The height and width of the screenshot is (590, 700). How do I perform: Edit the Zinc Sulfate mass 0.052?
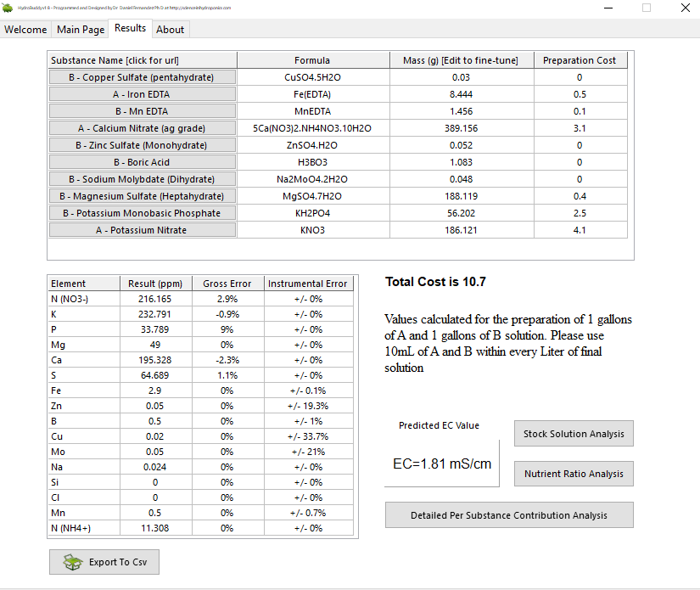pyautogui.click(x=462, y=145)
